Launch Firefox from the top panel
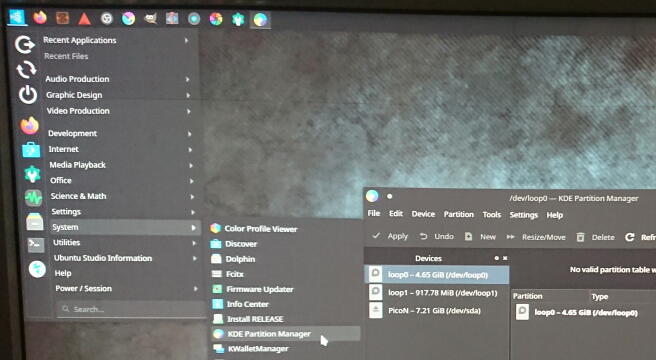This screenshot has width=656, height=360. [x=40, y=18]
